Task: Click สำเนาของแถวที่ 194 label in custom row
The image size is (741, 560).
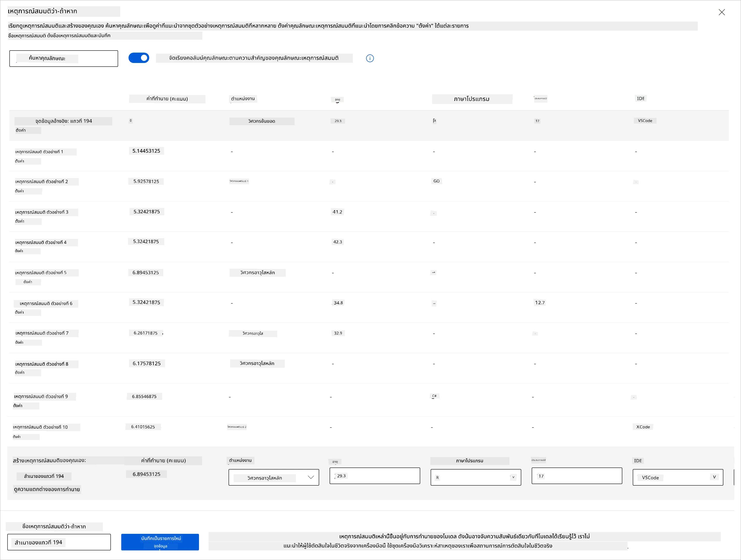Action: 44,476
